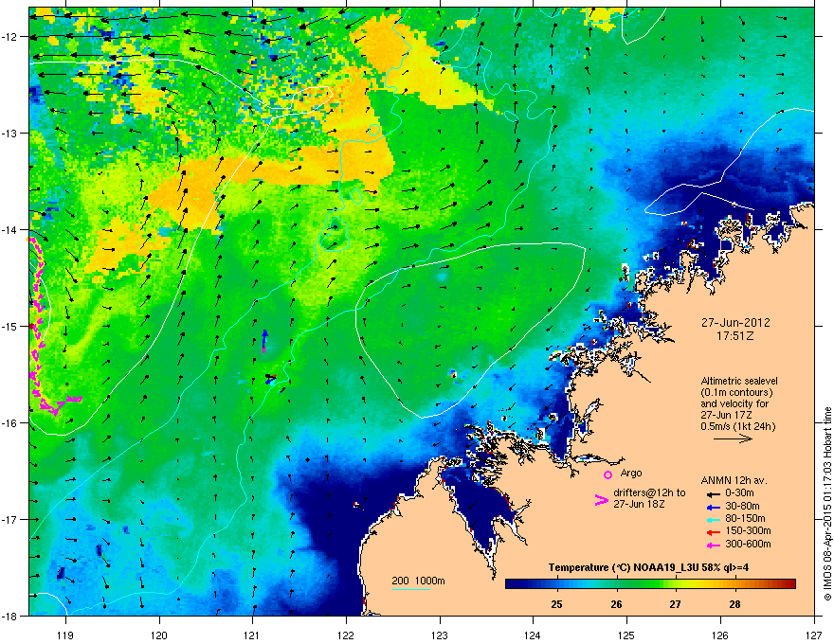The width and height of the screenshot is (834, 644).
Task: Click the 0.5m/s velocity scale arrow
Action: coord(733,438)
